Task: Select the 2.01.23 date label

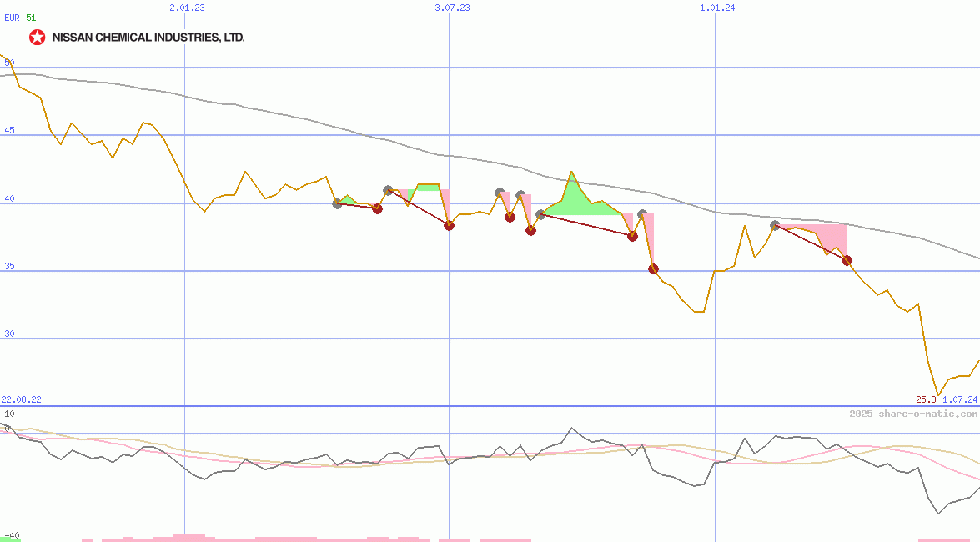Action: (187, 8)
